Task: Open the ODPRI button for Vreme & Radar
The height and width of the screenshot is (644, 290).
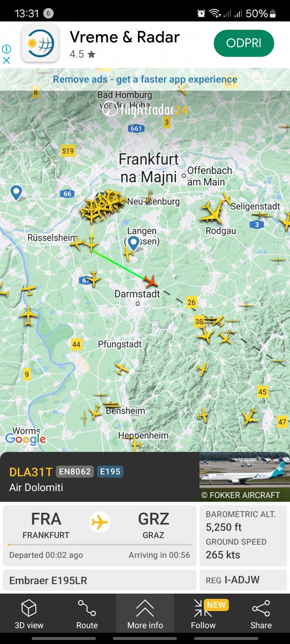Action: click(x=244, y=43)
